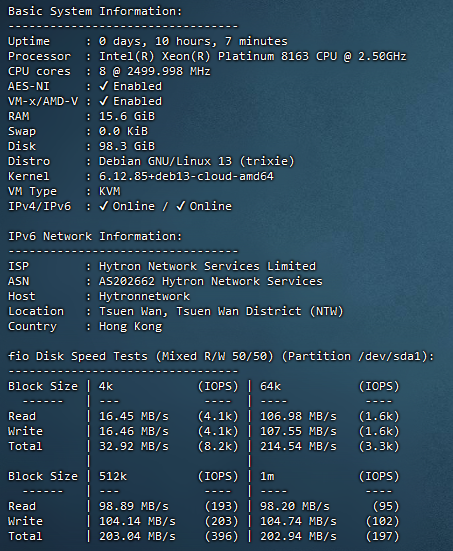
Task: Click the fio Disk Speed Tests heading
Action: (x=221, y=356)
